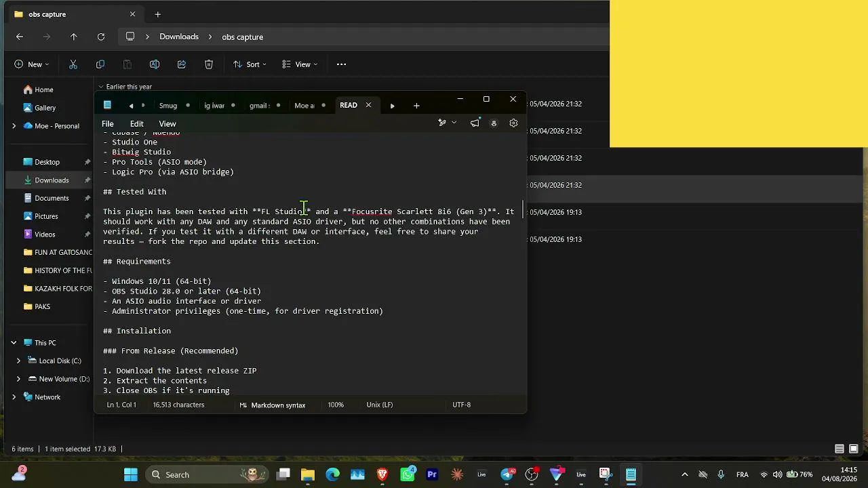This screenshot has height=488, width=868.
Task: Open the Task View taskbar icon
Action: click(x=283, y=474)
